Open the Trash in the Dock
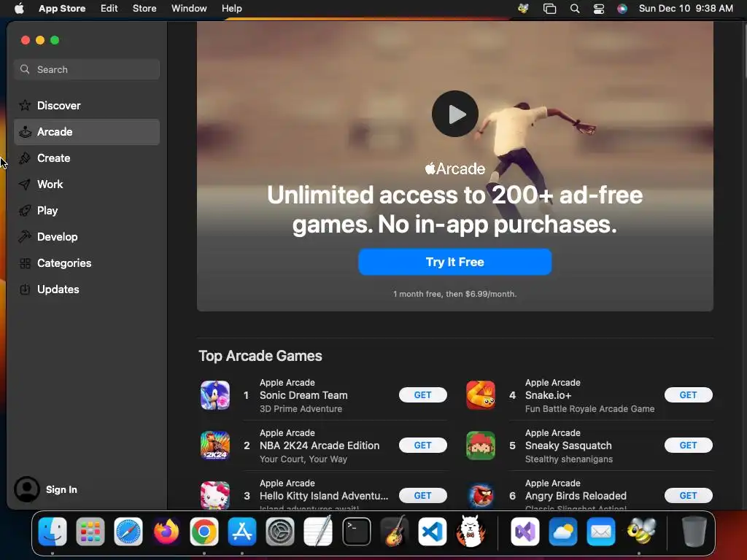 [x=694, y=531]
